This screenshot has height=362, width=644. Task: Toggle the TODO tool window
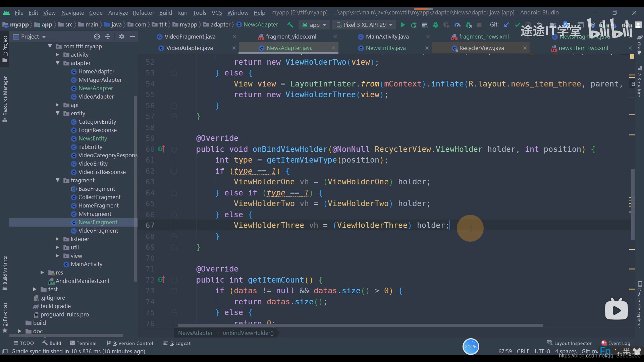[23, 343]
